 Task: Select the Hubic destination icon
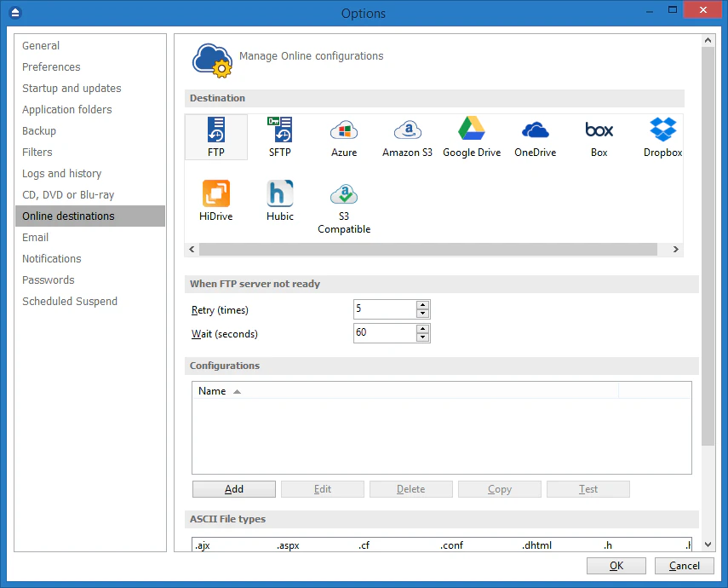(280, 200)
